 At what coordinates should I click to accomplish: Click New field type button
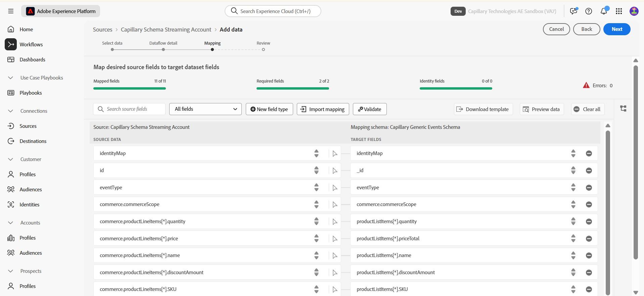[269, 109]
